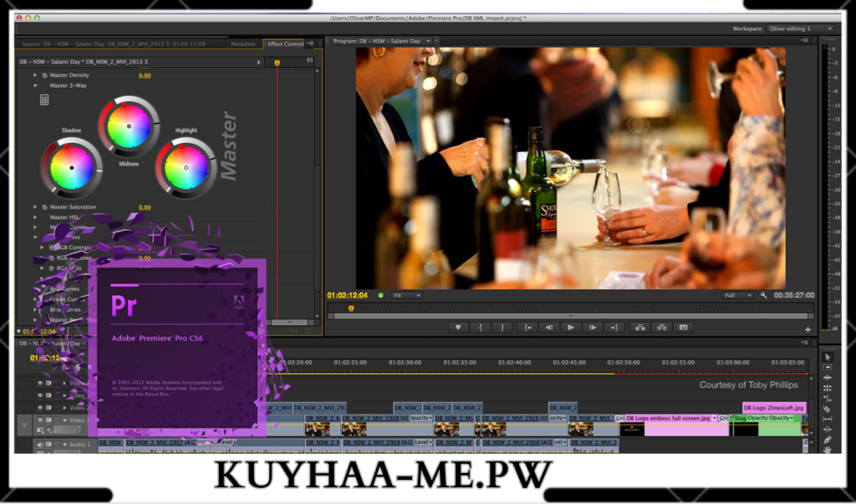Expand the Master HSL section

coord(35,217)
